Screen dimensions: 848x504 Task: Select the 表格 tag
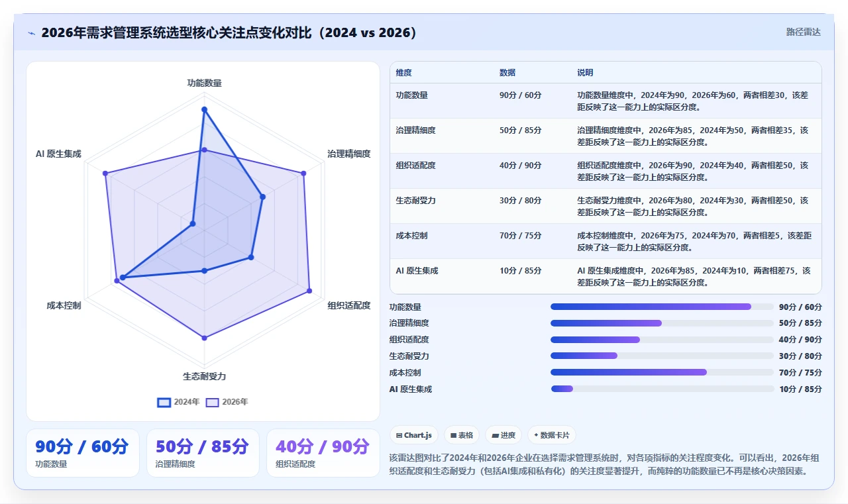click(461, 435)
